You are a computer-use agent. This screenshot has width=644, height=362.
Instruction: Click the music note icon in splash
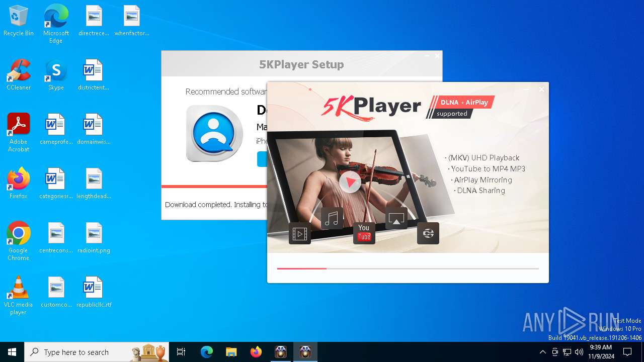point(332,218)
